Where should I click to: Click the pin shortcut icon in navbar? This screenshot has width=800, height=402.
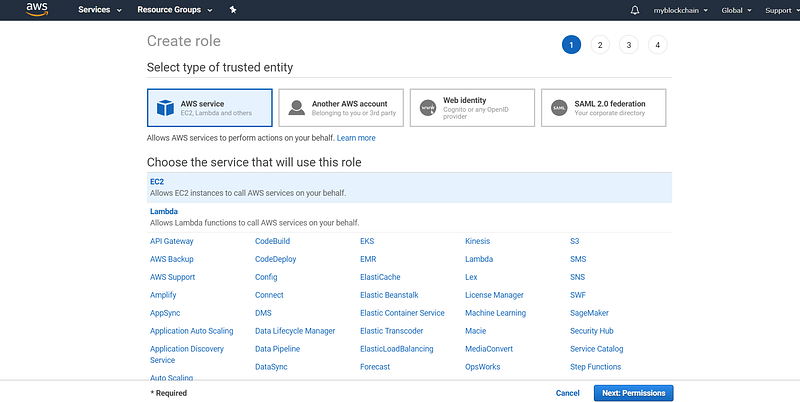233,10
